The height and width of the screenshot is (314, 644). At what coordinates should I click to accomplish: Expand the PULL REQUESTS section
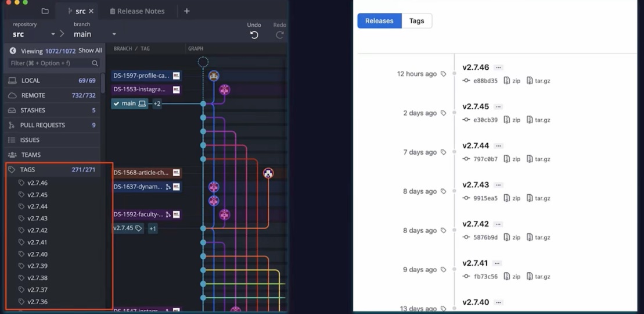coord(52,125)
